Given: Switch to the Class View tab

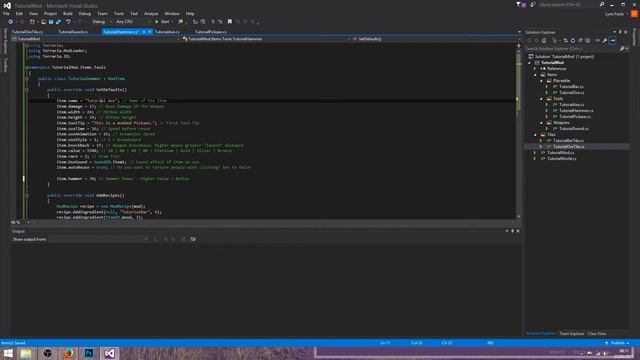Looking at the screenshot, I should coord(597,334).
